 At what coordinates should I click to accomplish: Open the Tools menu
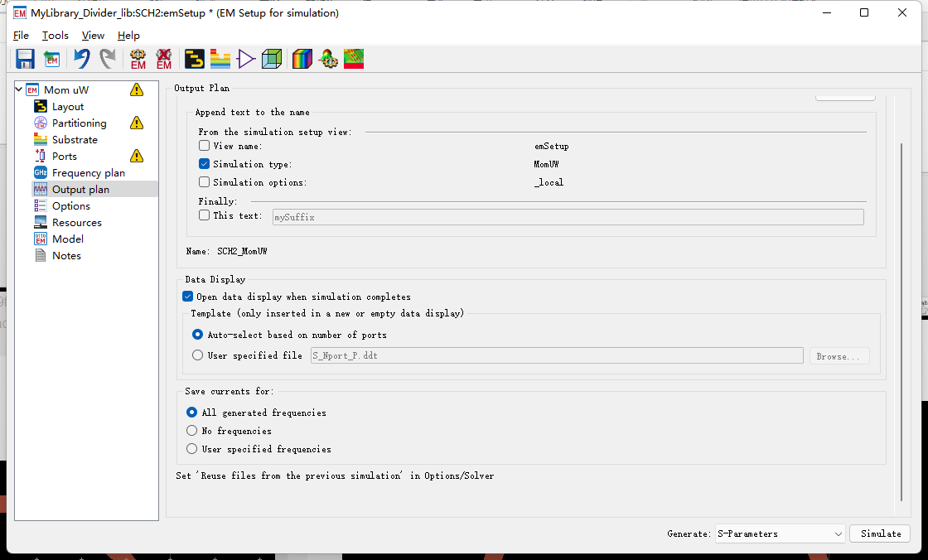(55, 36)
